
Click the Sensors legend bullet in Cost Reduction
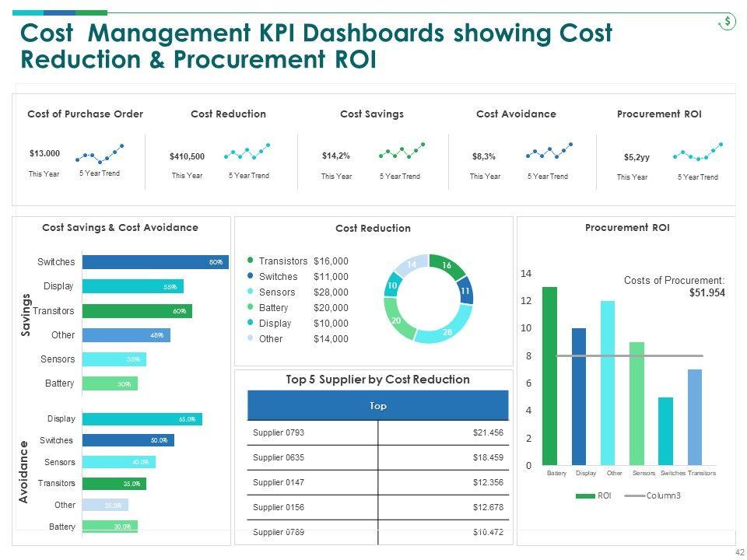[x=251, y=292]
